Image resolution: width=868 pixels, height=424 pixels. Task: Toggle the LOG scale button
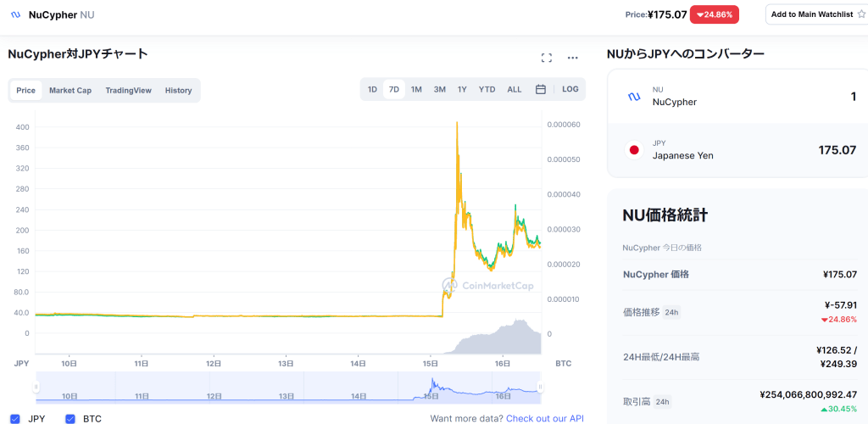570,89
